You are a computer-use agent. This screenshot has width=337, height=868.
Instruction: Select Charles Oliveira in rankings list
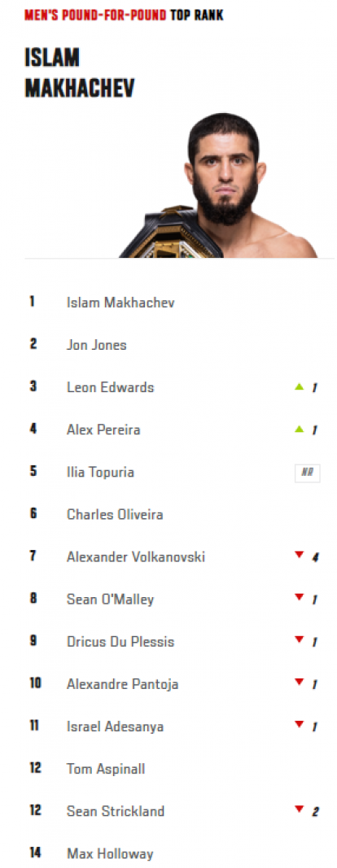(115, 515)
